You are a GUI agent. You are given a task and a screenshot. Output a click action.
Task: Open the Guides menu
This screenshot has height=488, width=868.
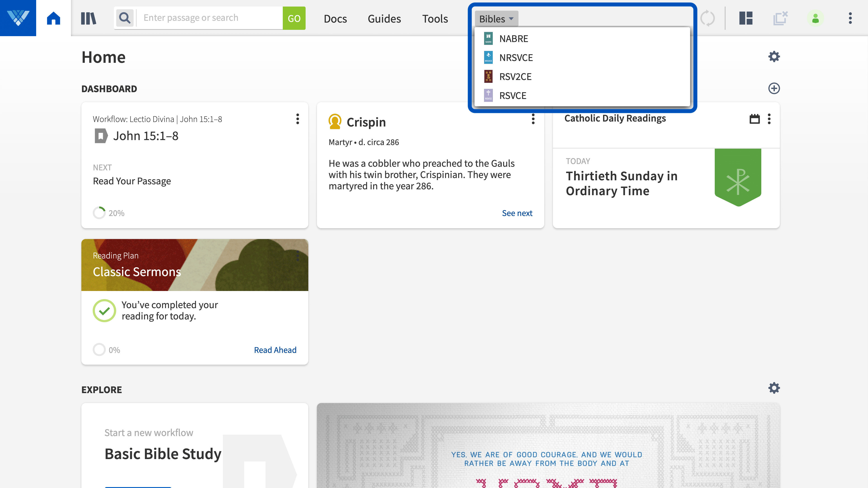coord(384,19)
